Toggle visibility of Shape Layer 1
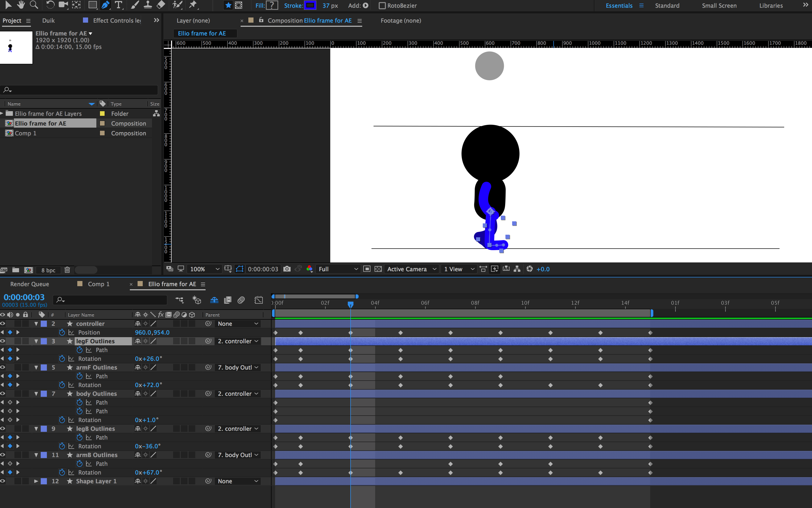 point(2,481)
